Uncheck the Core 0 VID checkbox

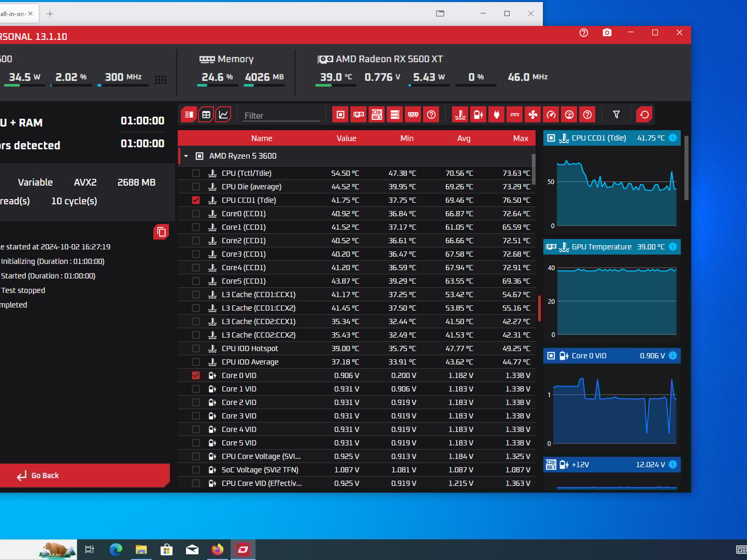[x=196, y=376]
